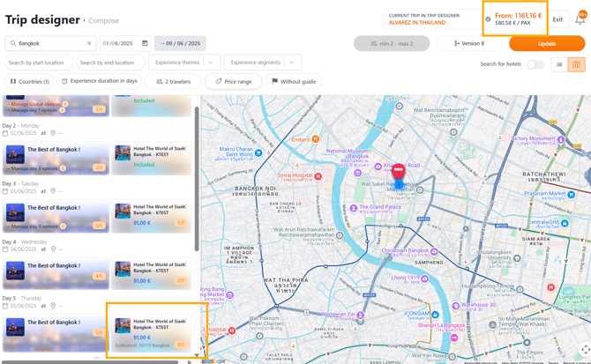Screen dimensions: 591x364
Task: Expand the Experience segments dropdown
Action: coord(292,63)
